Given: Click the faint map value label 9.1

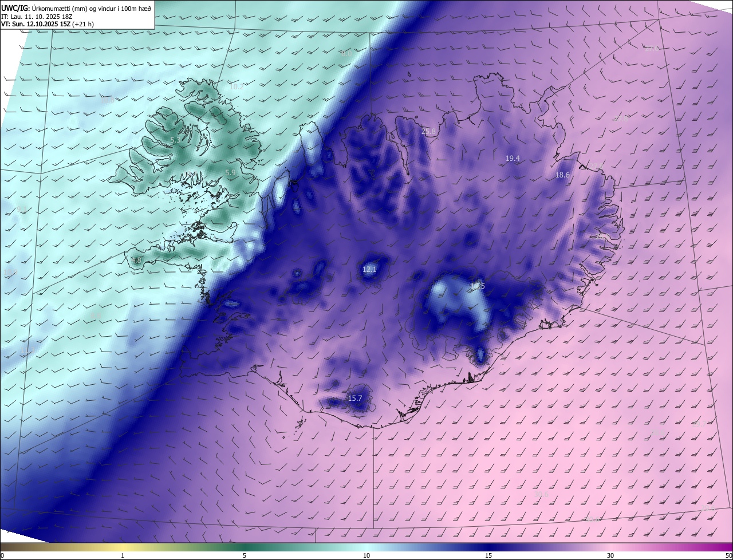Looking at the screenshot, I should [x=22, y=210].
